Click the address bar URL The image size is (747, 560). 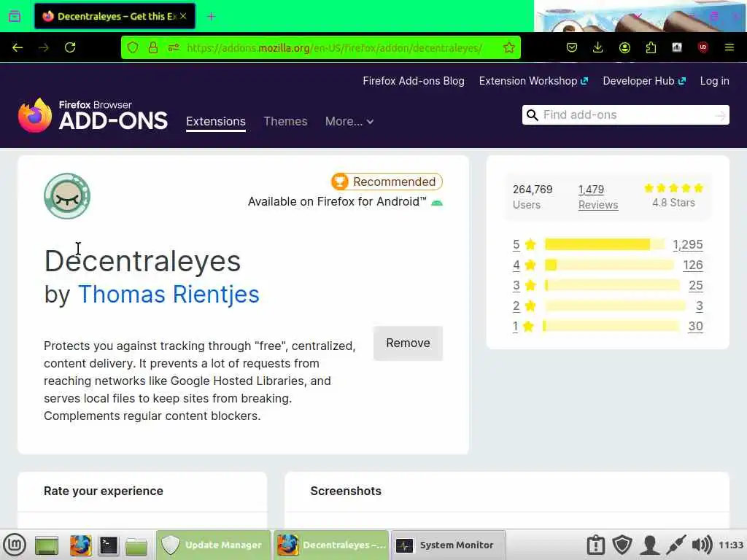coord(334,47)
